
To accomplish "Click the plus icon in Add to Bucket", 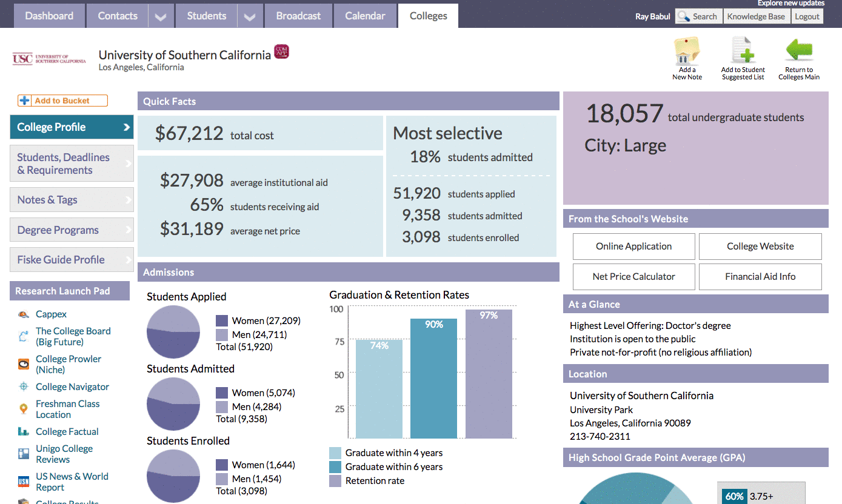I will point(25,101).
